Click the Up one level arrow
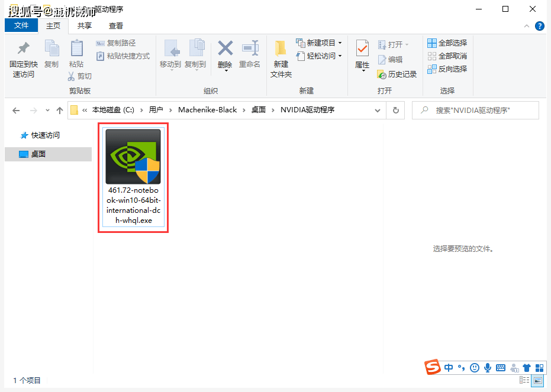 pyautogui.click(x=60, y=111)
